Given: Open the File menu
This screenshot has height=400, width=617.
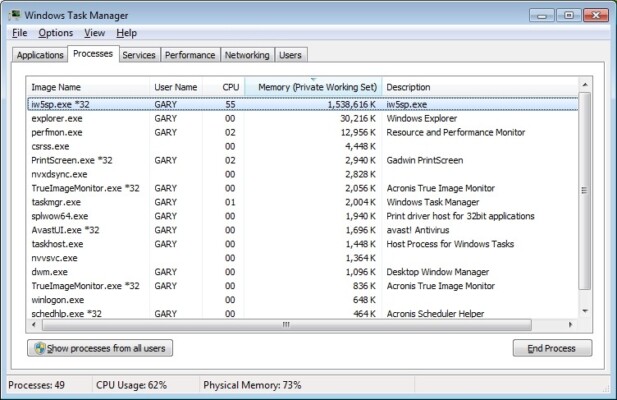Looking at the screenshot, I should pyautogui.click(x=20, y=33).
